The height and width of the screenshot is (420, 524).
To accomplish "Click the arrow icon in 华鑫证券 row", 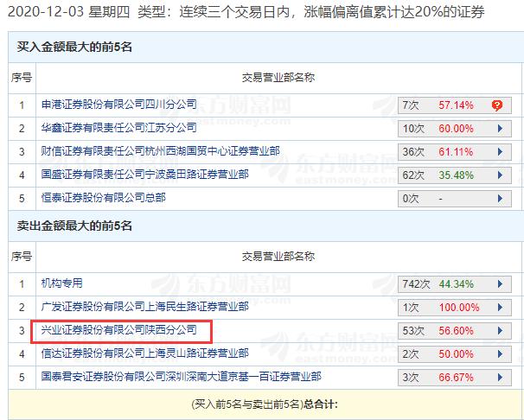I will coord(498,129).
